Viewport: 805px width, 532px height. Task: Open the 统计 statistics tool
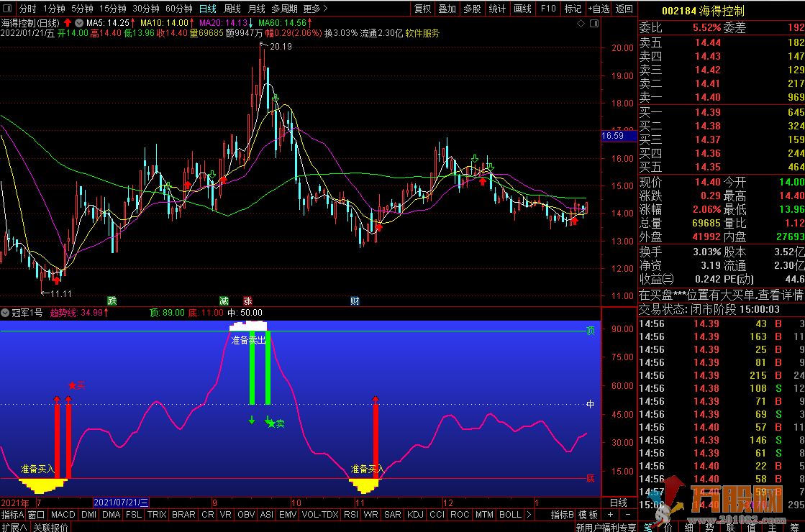[x=497, y=9]
